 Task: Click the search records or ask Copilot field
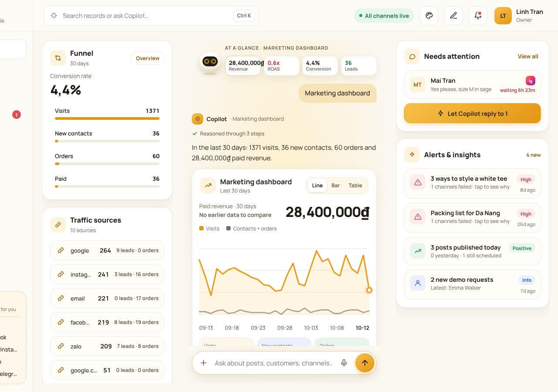(x=151, y=16)
